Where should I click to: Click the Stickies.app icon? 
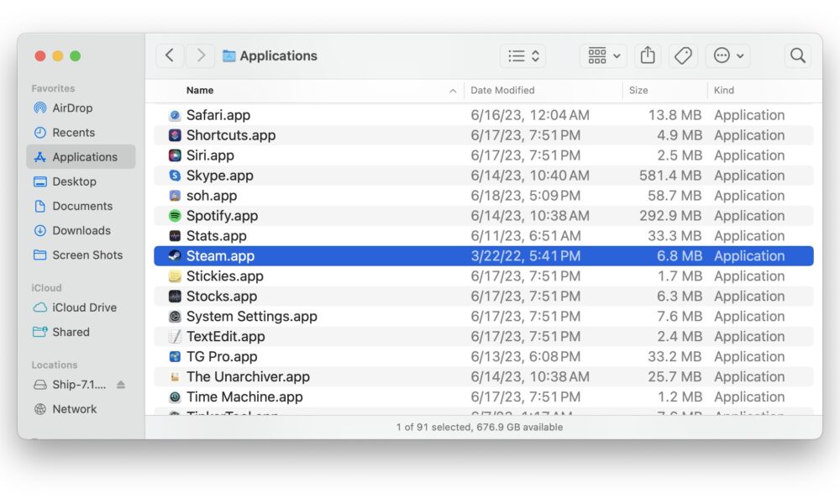click(x=175, y=276)
